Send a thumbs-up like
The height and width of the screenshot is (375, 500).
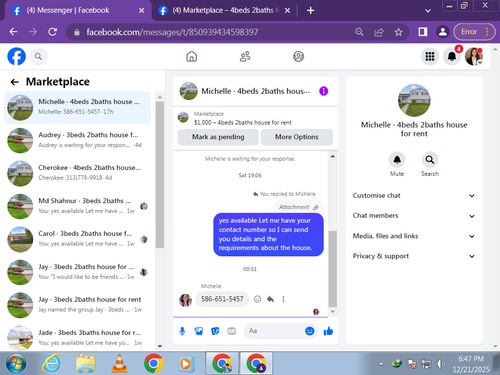point(328,331)
